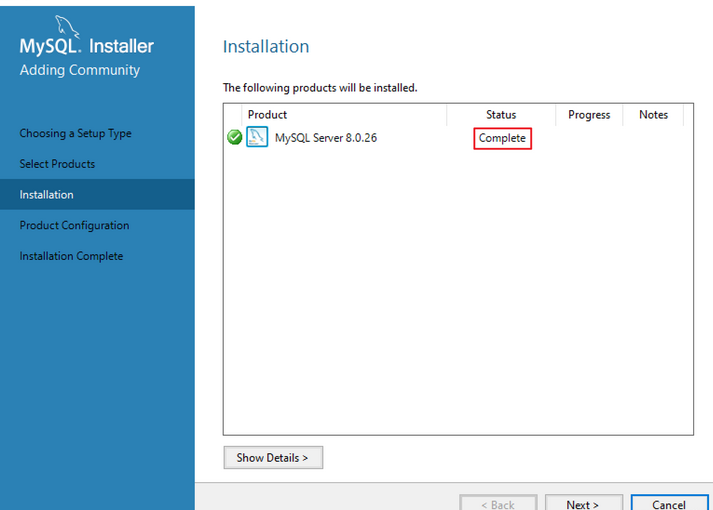Image resolution: width=713 pixels, height=510 pixels.
Task: Sort by the Status column header
Action: pyautogui.click(x=501, y=115)
